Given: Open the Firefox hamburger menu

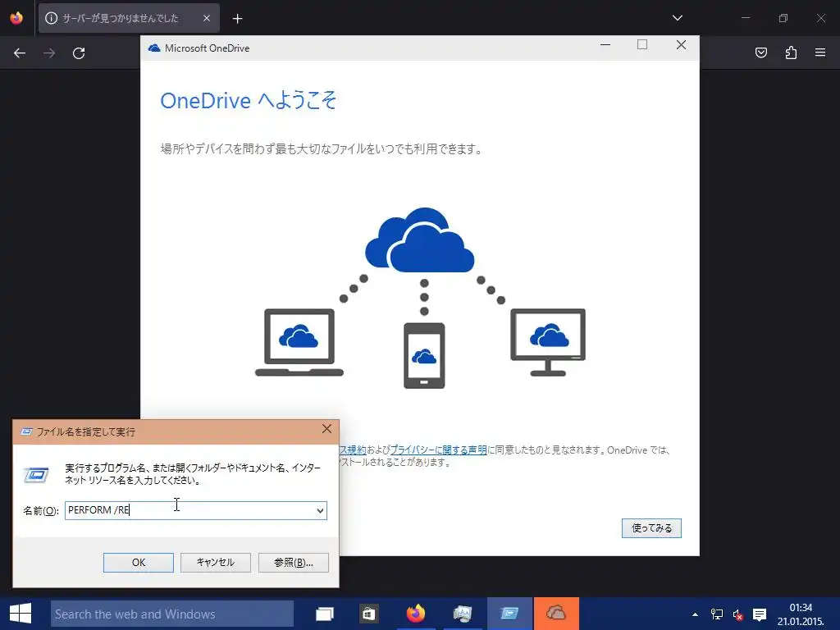Looking at the screenshot, I should 820,52.
